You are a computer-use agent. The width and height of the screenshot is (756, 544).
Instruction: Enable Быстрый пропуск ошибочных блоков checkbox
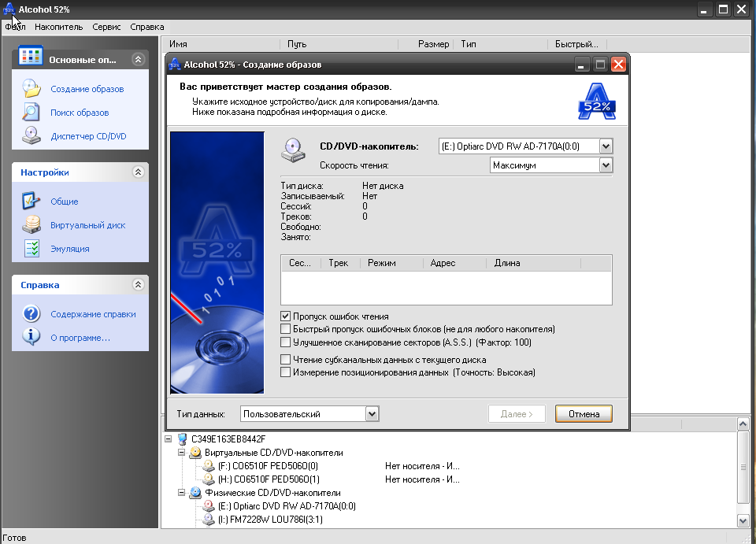[285, 329]
